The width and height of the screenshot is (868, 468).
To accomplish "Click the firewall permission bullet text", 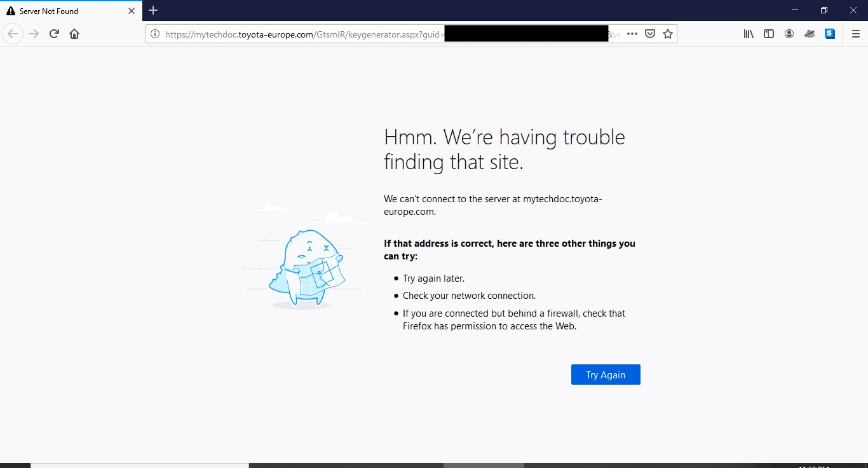I will (x=514, y=320).
